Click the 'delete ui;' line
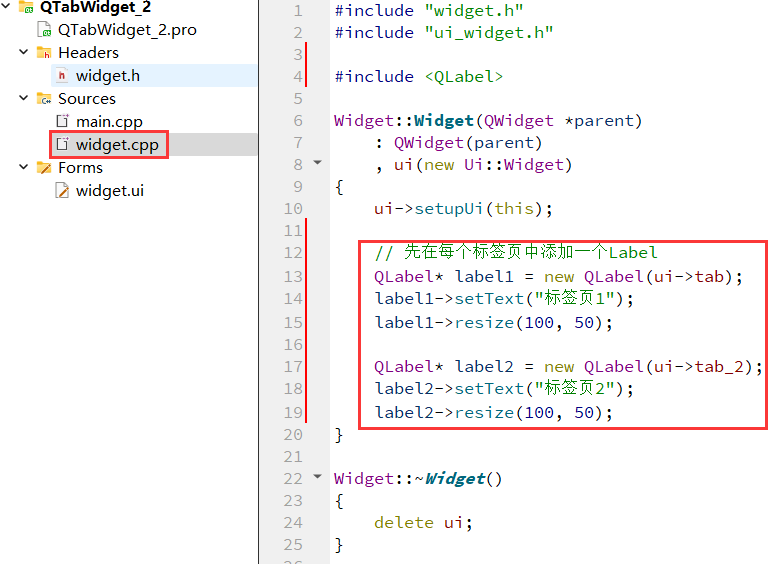This screenshot has width=783, height=564. coord(423,523)
